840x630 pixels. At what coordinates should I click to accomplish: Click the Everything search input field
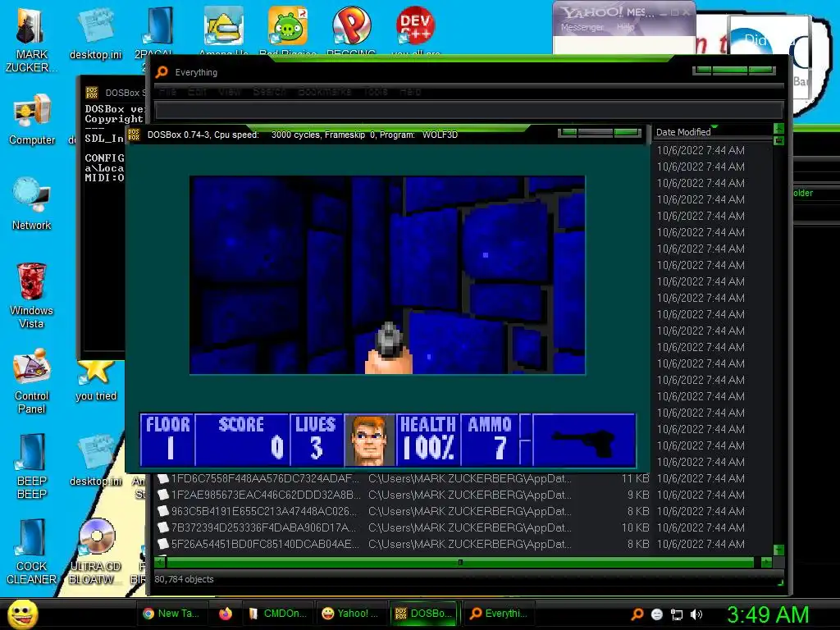tap(468, 111)
